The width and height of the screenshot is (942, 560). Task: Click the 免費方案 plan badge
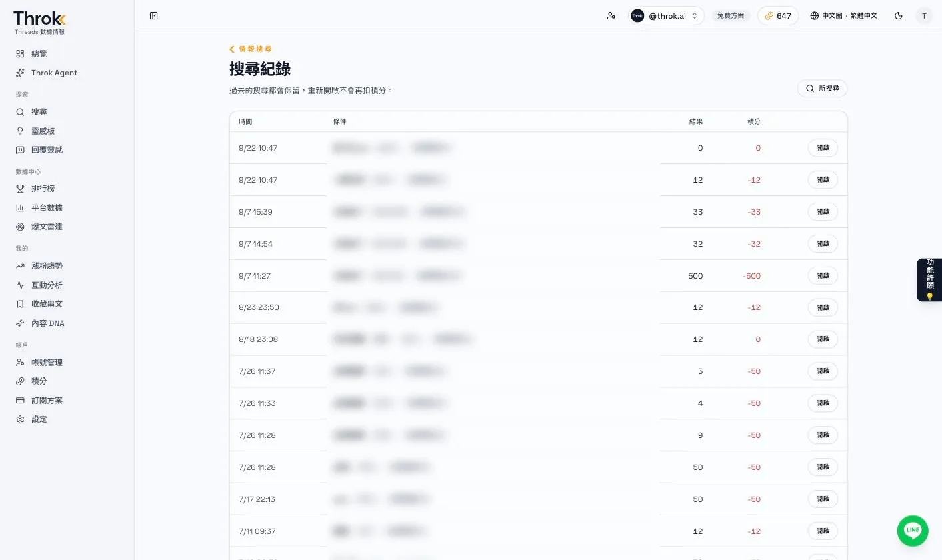pos(731,15)
